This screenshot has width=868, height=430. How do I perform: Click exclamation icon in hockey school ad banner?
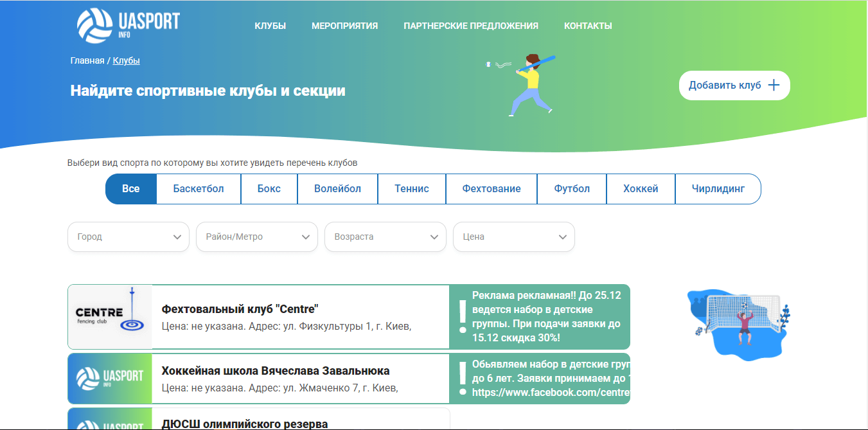(462, 379)
